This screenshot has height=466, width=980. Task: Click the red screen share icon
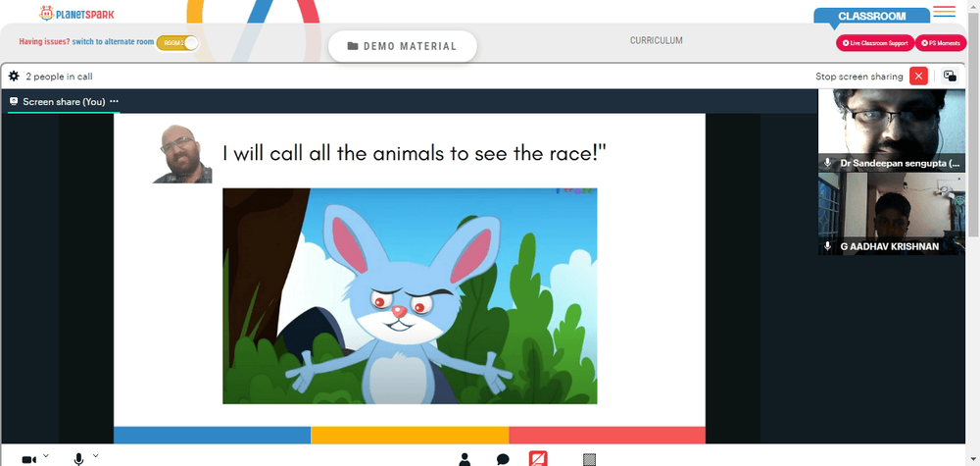pos(538,458)
